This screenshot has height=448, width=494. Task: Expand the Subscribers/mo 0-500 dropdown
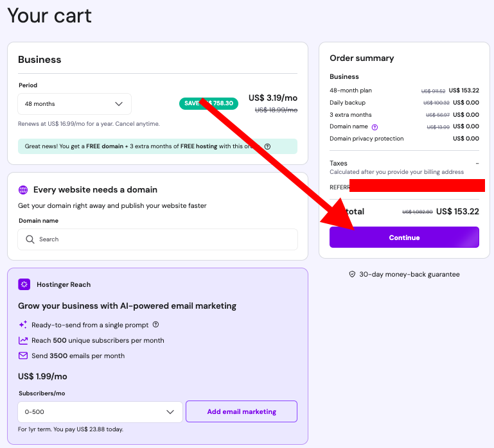pyautogui.click(x=100, y=411)
